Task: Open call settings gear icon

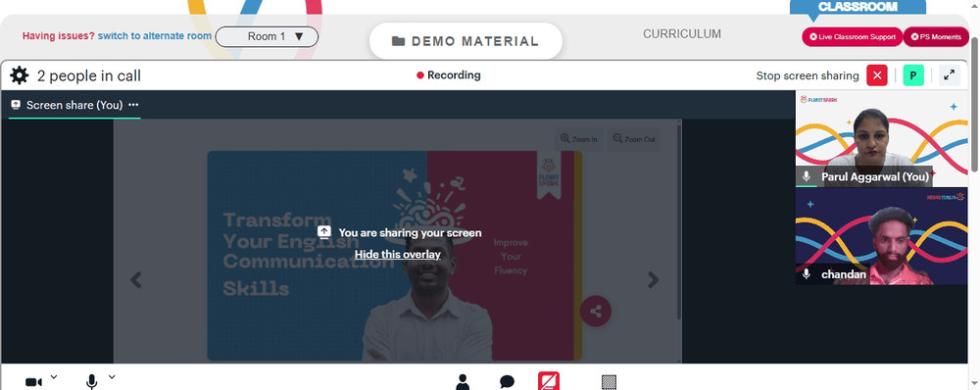Action: pos(20,75)
